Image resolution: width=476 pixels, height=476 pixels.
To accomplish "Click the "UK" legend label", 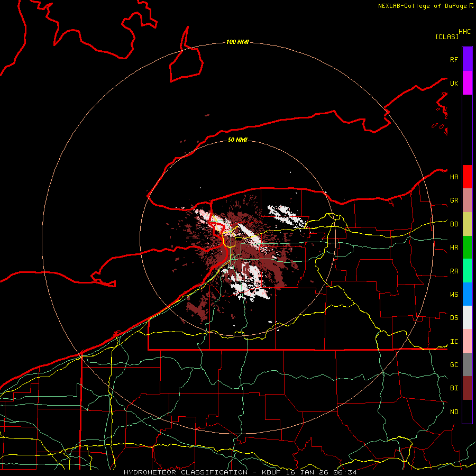I will [454, 83].
